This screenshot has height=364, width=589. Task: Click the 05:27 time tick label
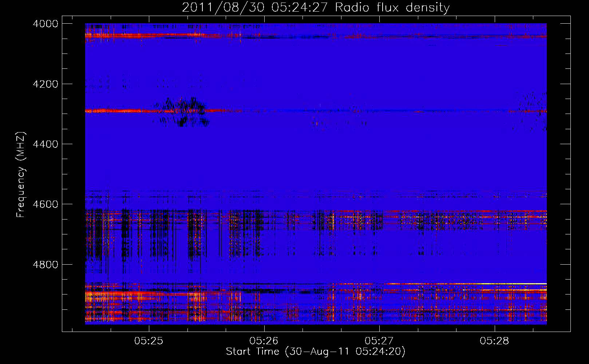tap(379, 341)
